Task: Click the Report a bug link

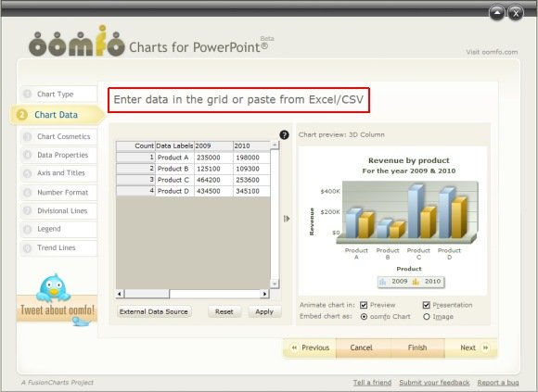Action: pyautogui.click(x=498, y=383)
